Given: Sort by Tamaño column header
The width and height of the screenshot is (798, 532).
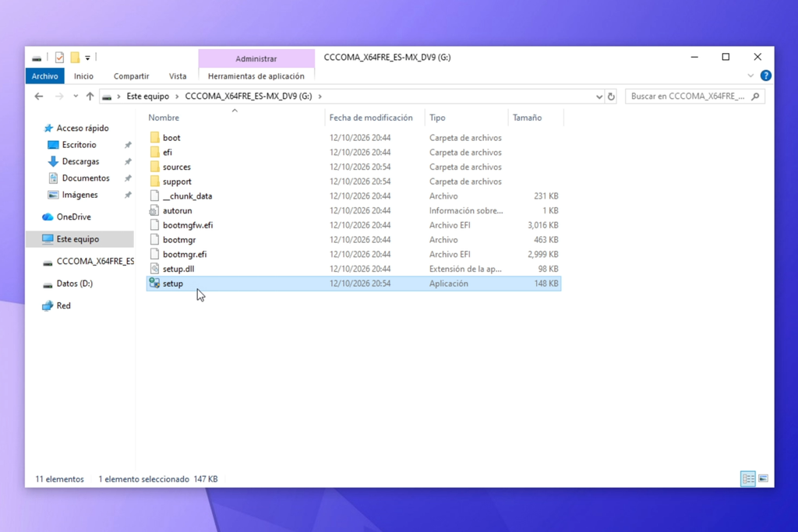Looking at the screenshot, I should pos(528,118).
